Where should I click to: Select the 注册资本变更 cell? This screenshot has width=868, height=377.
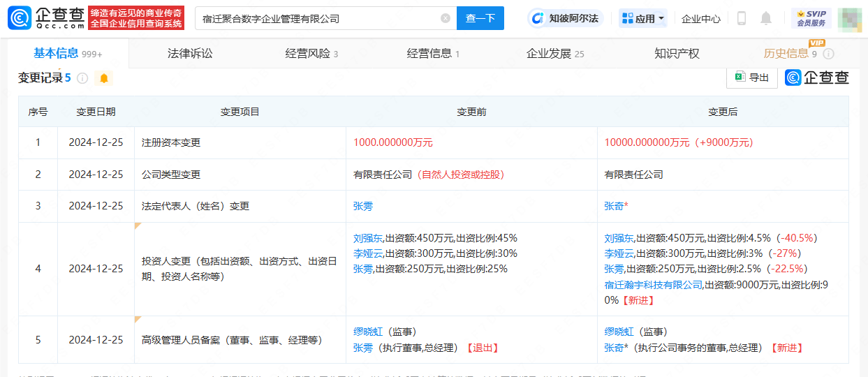click(240, 142)
